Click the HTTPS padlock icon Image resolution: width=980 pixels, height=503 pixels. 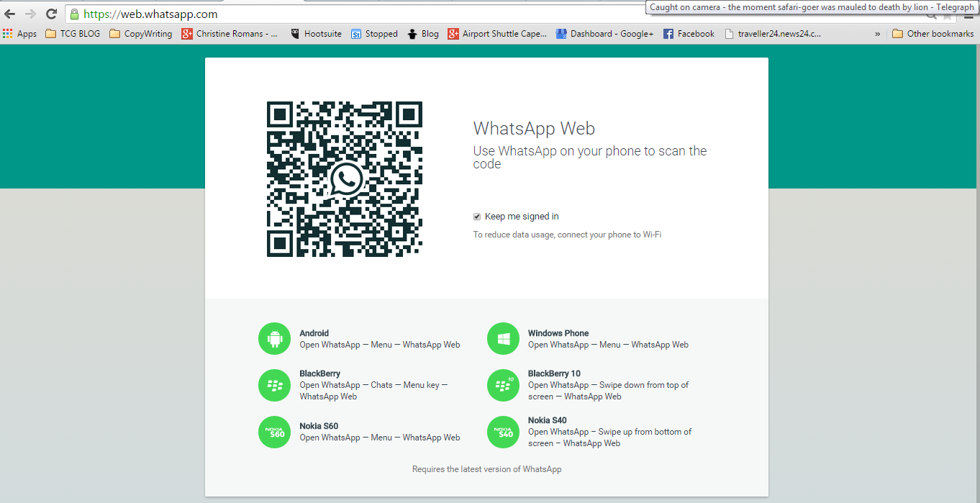pos(75,14)
